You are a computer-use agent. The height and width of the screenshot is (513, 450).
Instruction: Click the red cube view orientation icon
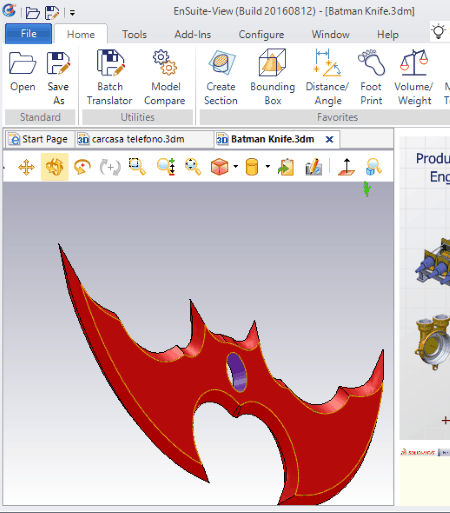pyautogui.click(x=219, y=167)
